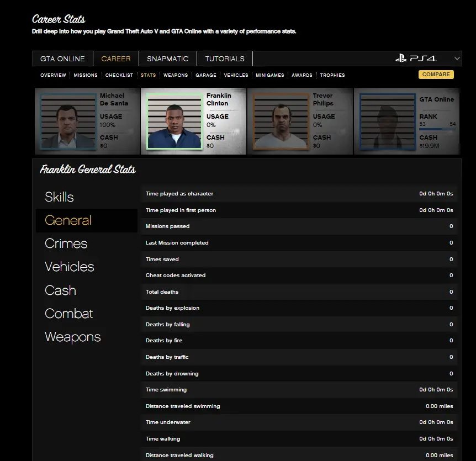476x461 pixels.
Task: Click the Franklin General Stats heading
Action: coord(88,169)
